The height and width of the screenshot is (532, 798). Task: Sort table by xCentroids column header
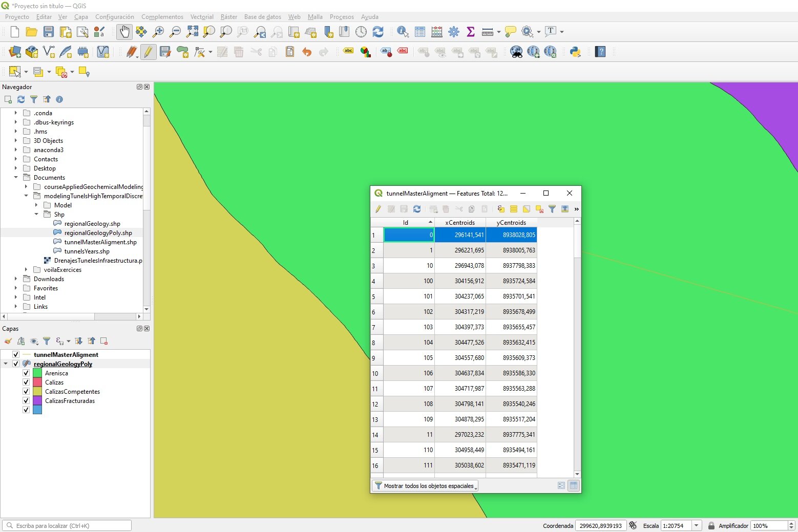tap(460, 222)
